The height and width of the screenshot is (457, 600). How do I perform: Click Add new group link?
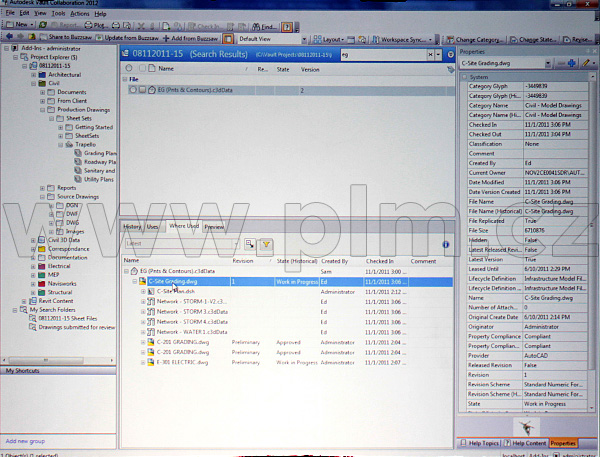[24, 441]
